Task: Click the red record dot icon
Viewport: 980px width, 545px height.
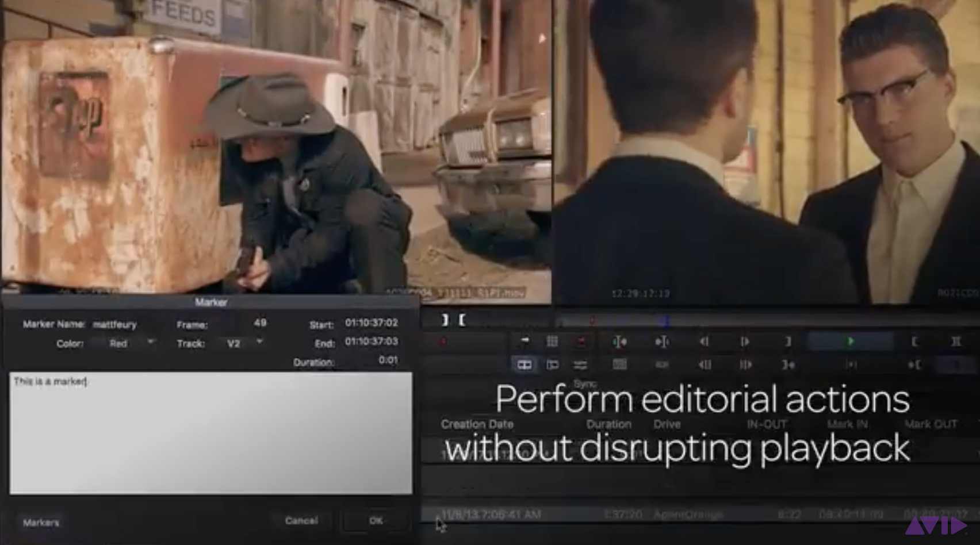Action: tap(443, 342)
